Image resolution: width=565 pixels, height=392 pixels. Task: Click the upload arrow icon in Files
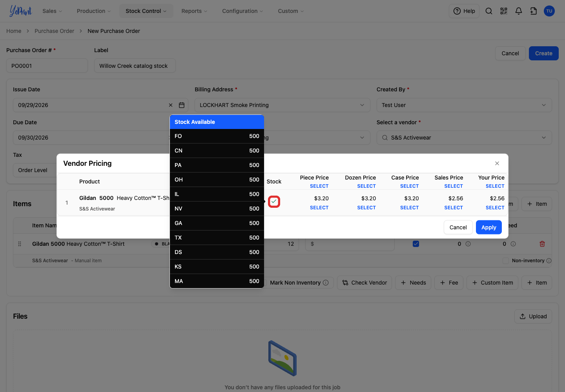(x=523, y=316)
